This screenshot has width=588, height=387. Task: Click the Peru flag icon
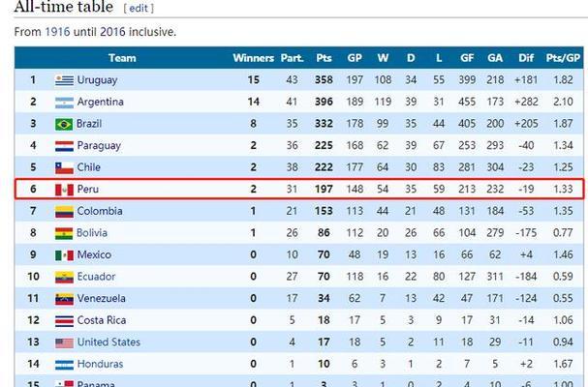tap(64, 190)
